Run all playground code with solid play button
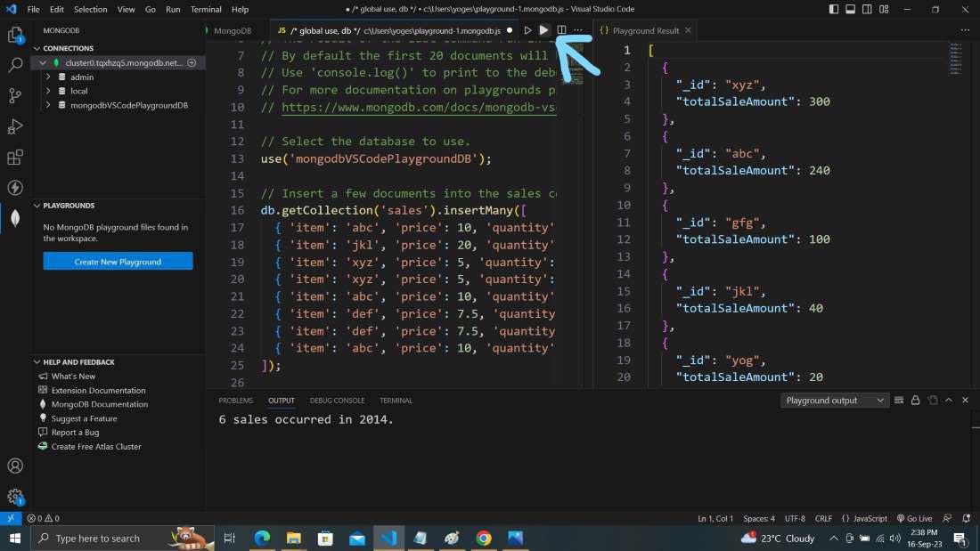Image resolution: width=980 pixels, height=551 pixels. click(x=543, y=30)
